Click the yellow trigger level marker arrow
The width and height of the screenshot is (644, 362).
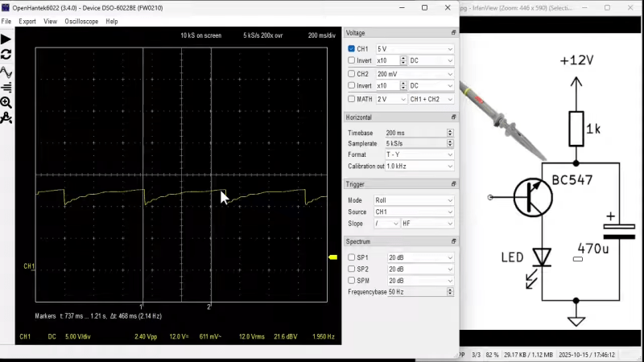pyautogui.click(x=332, y=257)
